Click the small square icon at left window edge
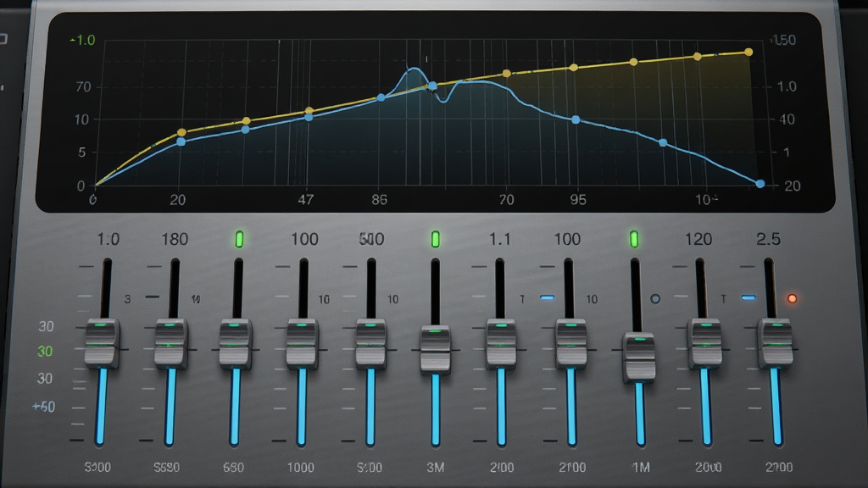Image resolution: width=868 pixels, height=488 pixels. tap(3, 39)
